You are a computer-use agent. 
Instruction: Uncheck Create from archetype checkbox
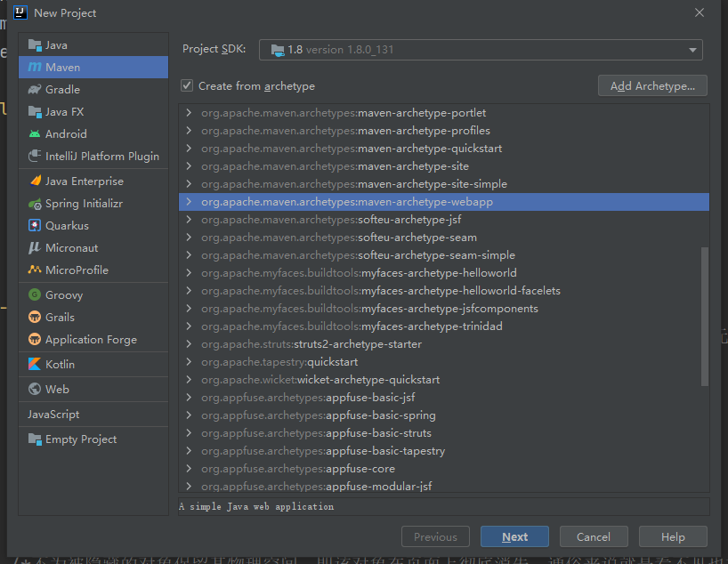coord(187,86)
